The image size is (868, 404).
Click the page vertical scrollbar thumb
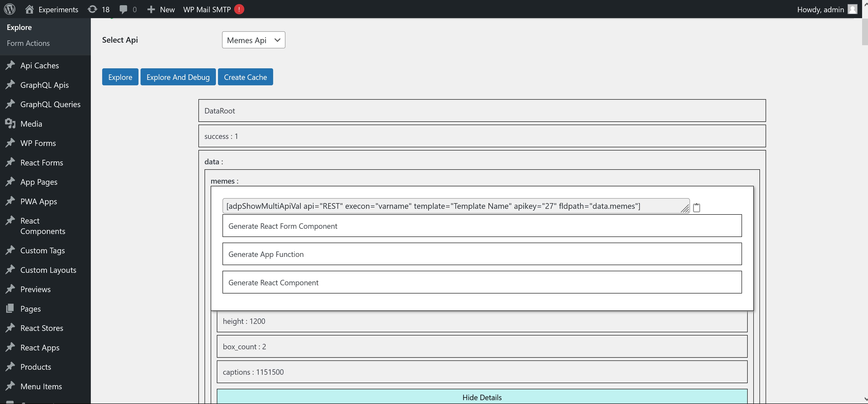865,32
